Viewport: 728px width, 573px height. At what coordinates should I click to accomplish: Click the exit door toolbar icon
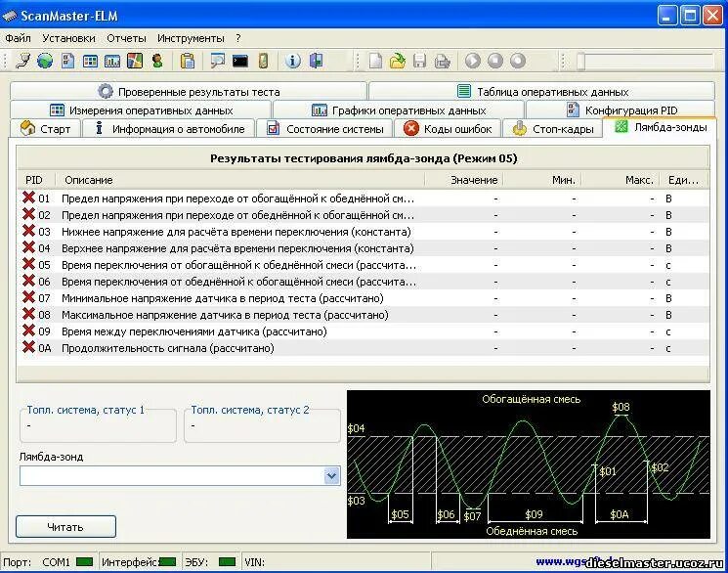(x=316, y=61)
